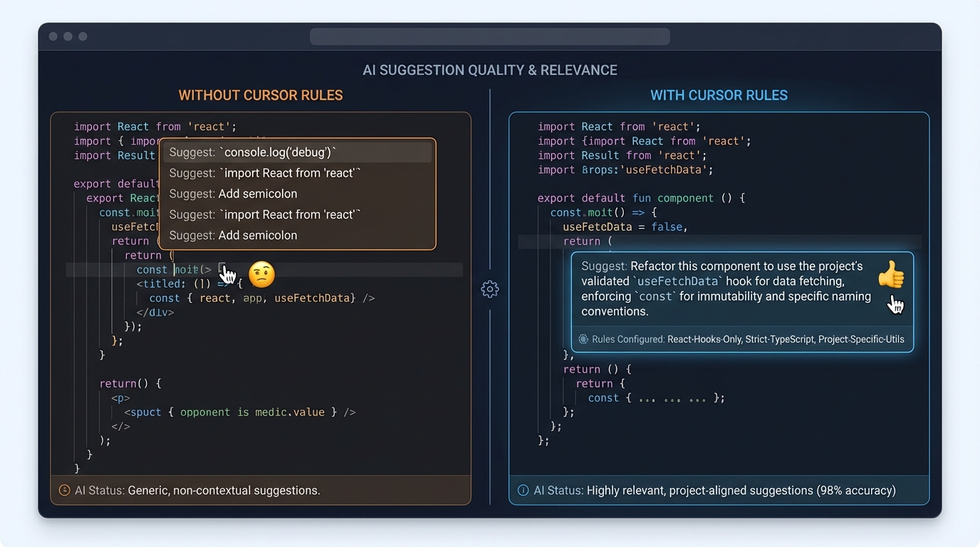This screenshot has width=980, height=547.
Task: Click the browser address bar at the top
Action: [x=490, y=36]
